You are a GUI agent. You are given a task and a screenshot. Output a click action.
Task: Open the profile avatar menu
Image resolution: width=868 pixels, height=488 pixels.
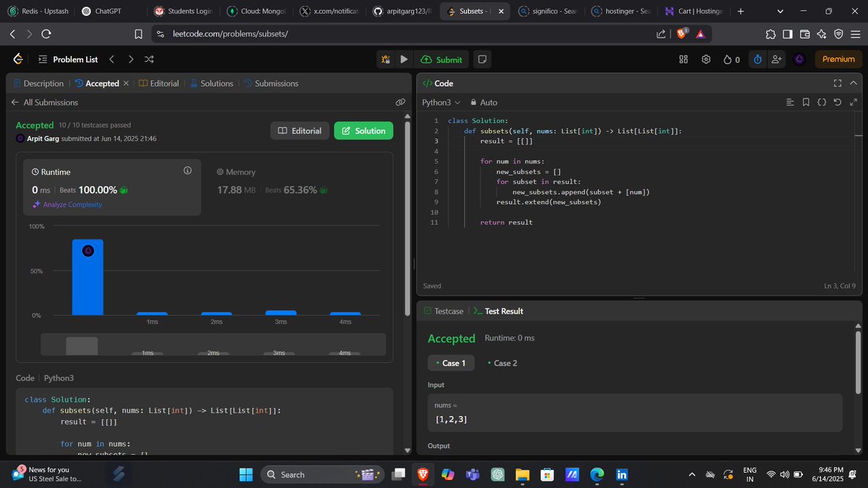(x=799, y=59)
